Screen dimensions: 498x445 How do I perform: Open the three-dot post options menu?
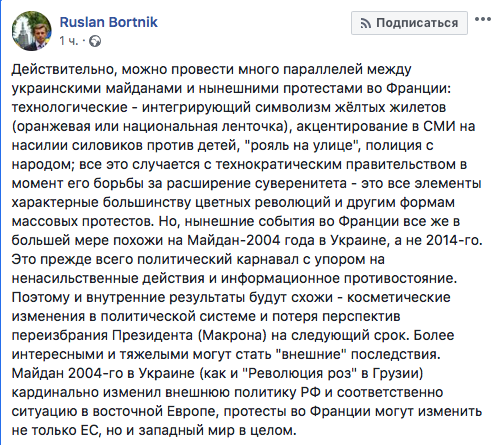pyautogui.click(x=483, y=19)
